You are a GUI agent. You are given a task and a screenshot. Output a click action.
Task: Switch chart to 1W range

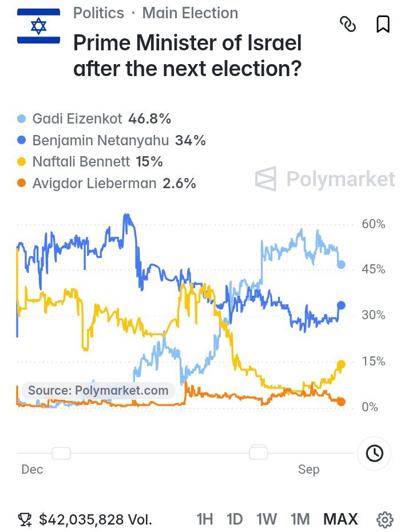click(267, 519)
